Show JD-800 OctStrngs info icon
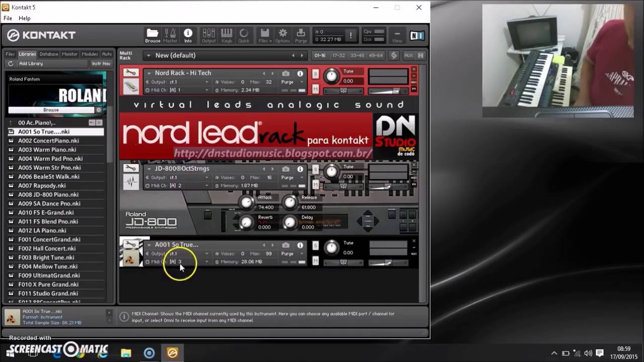Image resolution: width=644 pixels, height=362 pixels. (x=300, y=169)
